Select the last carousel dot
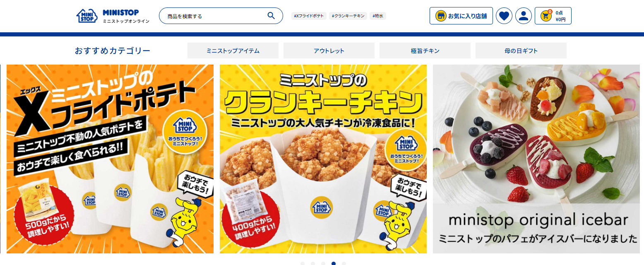Viewport: 644px width, 265px height. (x=344, y=263)
